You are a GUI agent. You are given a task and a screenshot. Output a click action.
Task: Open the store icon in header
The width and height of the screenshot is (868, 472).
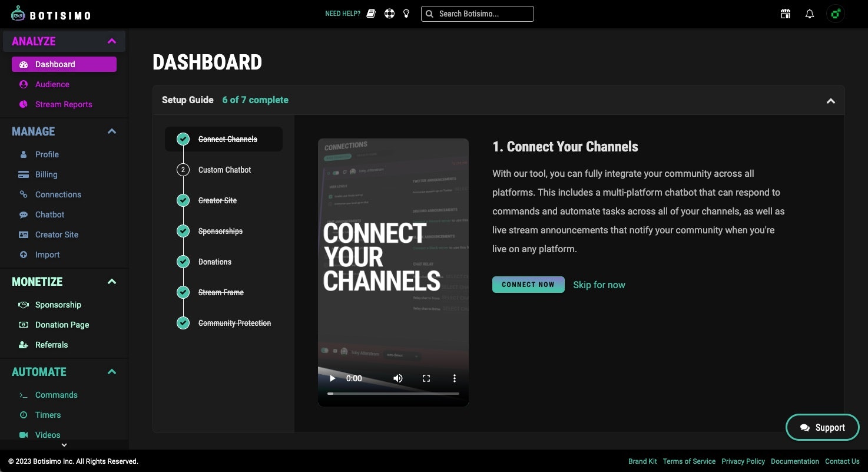[x=786, y=14]
